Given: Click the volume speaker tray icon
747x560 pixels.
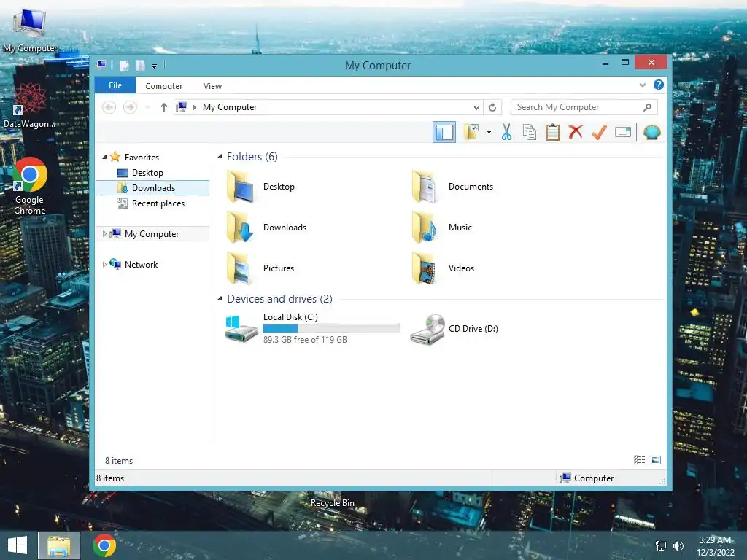Looking at the screenshot, I should click(678, 545).
